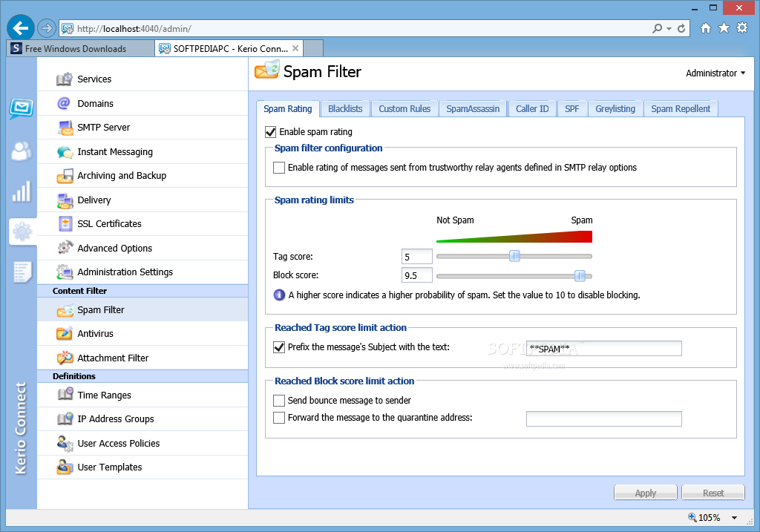Image resolution: width=760 pixels, height=532 pixels.
Task: Click the browser address bar URL
Action: [x=134, y=29]
